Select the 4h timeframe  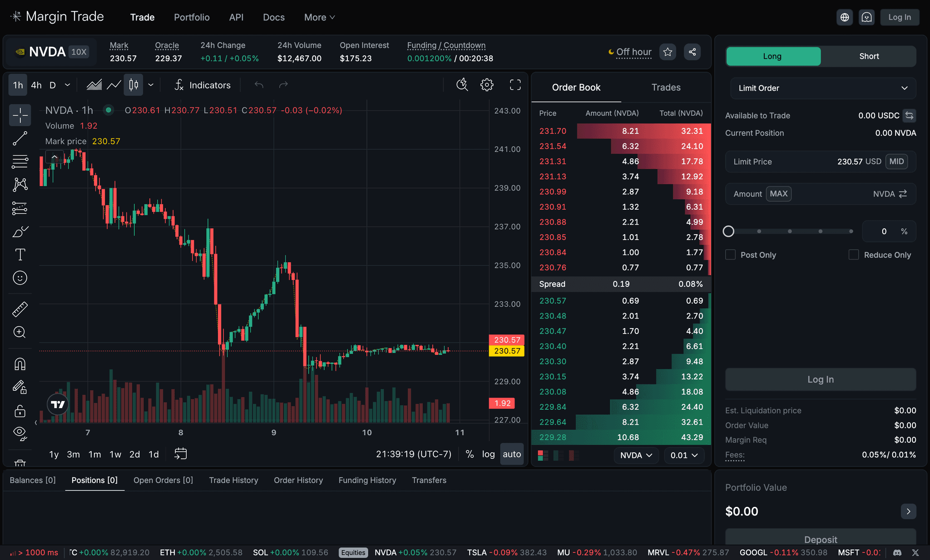click(36, 85)
